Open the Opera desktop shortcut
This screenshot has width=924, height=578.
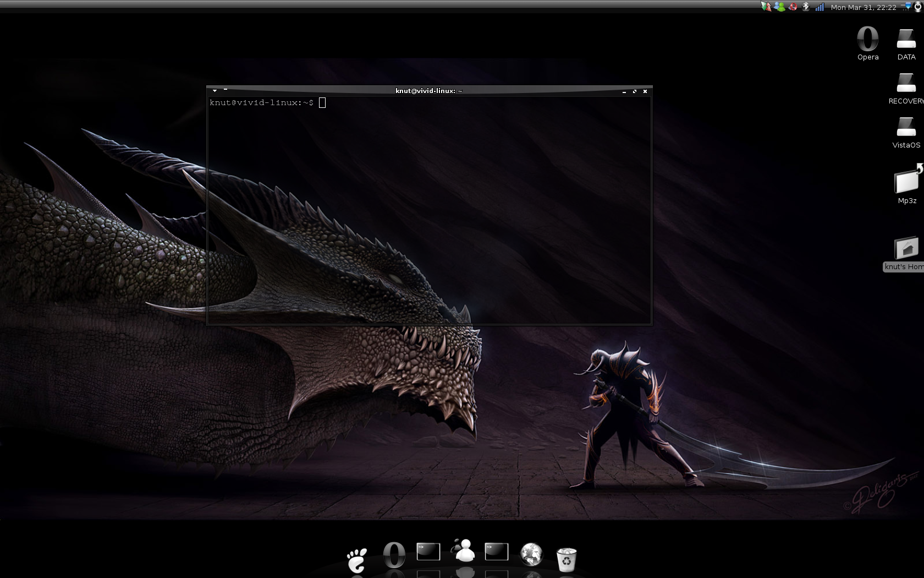point(868,43)
